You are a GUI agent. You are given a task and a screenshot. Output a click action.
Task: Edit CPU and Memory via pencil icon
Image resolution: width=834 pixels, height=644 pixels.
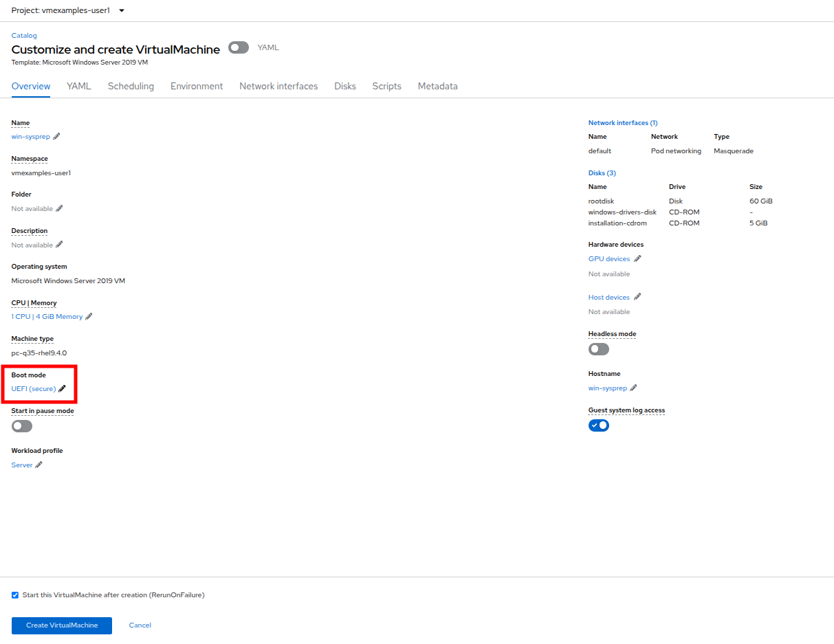89,317
